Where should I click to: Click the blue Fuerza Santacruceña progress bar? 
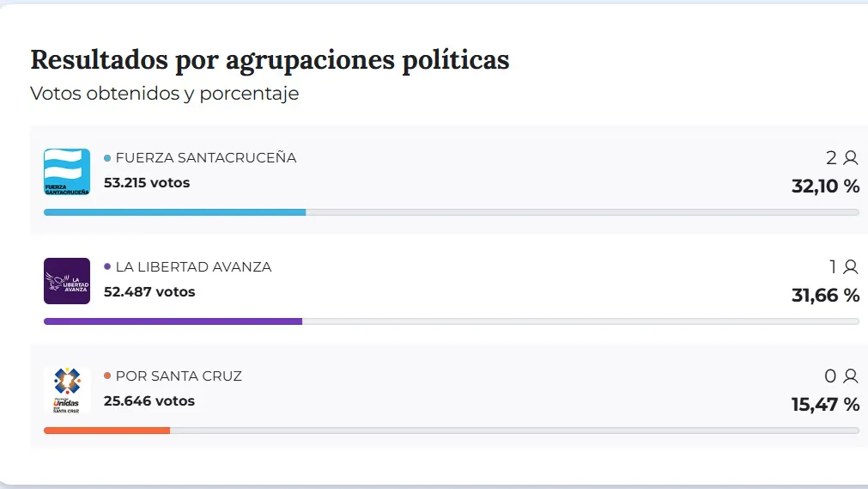[174, 212]
